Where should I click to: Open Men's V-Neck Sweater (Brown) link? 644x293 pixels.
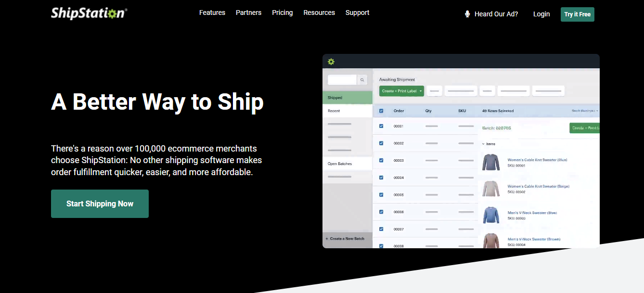(x=534, y=239)
